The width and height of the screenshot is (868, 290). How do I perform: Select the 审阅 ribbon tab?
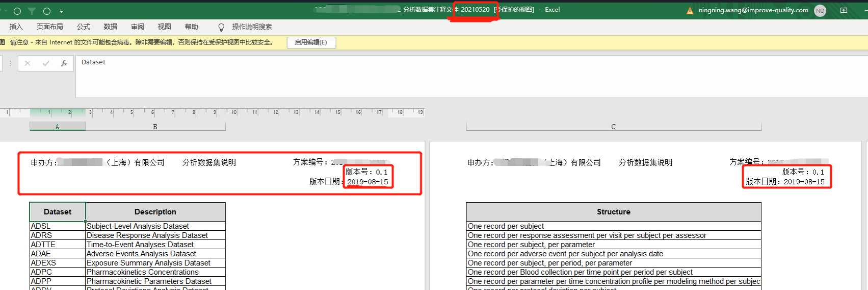138,27
